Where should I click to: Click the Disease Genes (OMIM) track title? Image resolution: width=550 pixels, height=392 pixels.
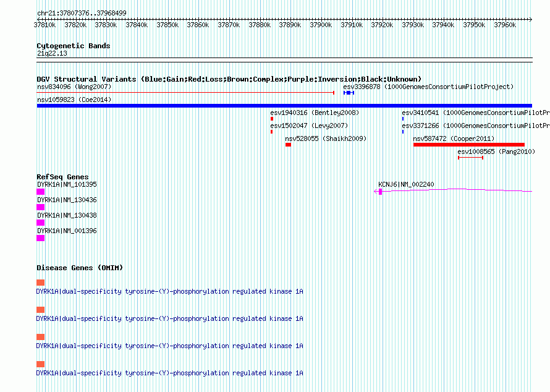(80, 268)
